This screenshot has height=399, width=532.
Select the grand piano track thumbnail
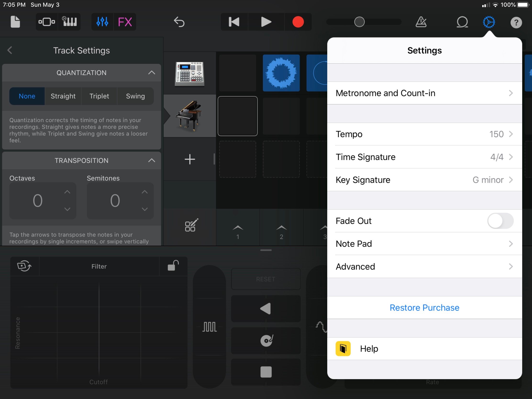(189, 116)
